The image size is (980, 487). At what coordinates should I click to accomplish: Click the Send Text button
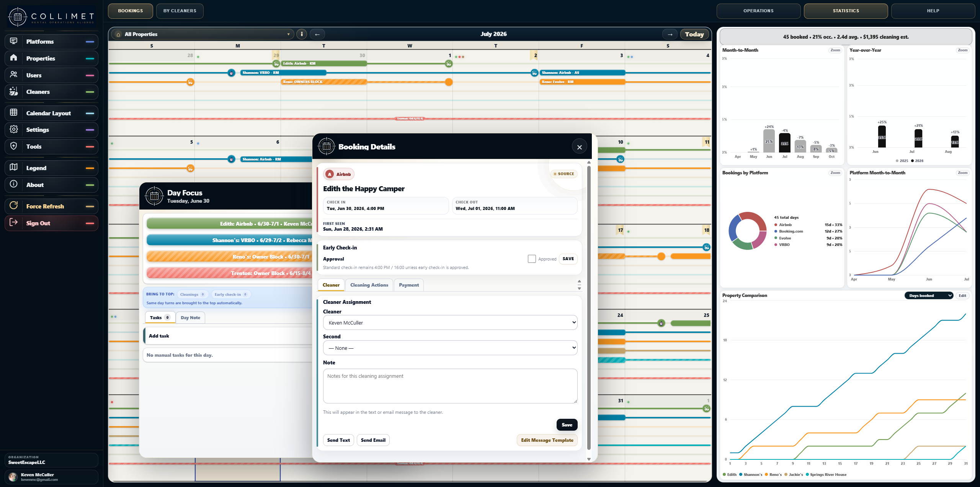[x=338, y=440]
